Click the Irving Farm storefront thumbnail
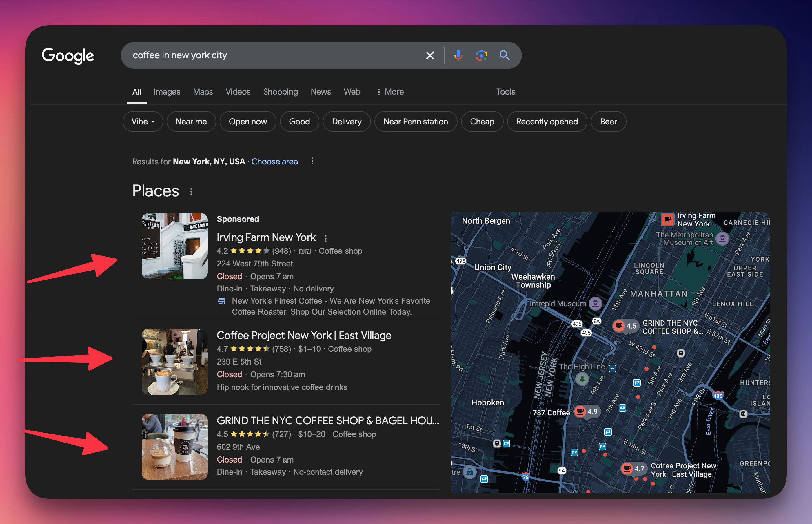 tap(175, 246)
